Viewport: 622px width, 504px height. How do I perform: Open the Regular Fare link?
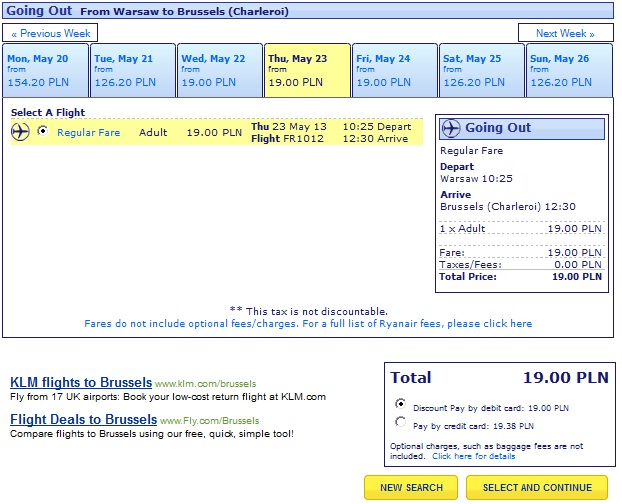click(88, 132)
